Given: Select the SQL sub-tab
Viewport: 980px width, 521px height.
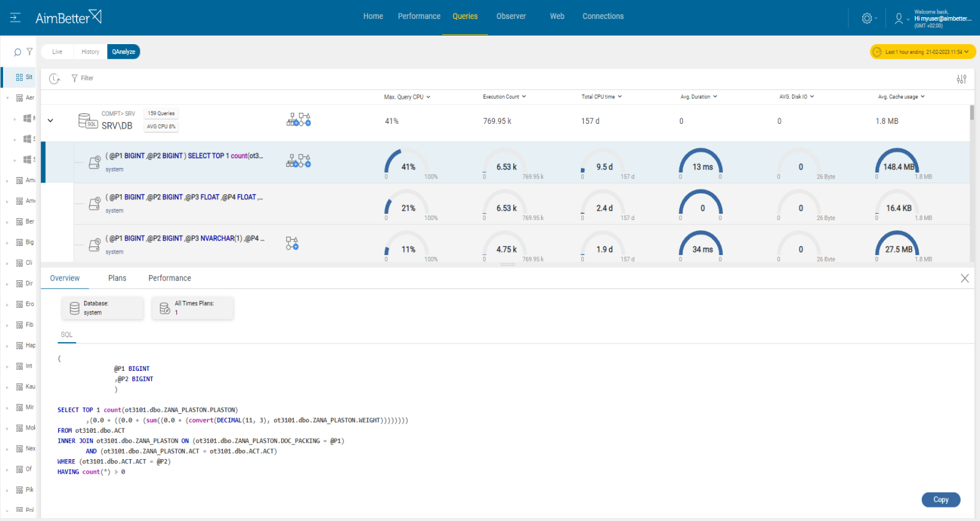Looking at the screenshot, I should tap(67, 335).
